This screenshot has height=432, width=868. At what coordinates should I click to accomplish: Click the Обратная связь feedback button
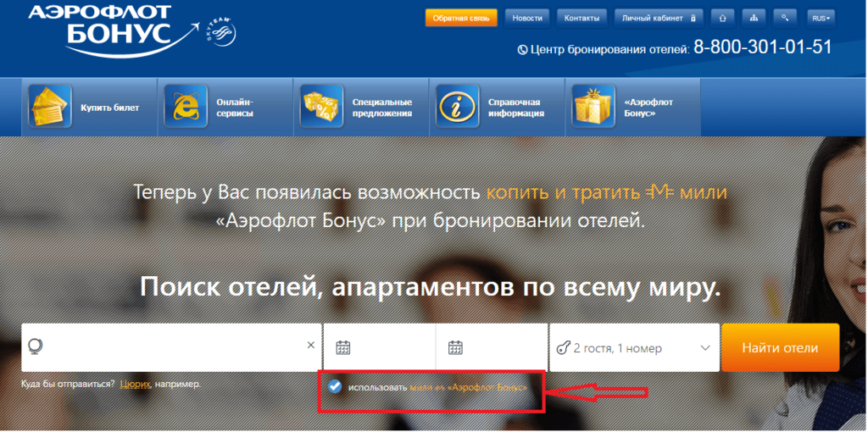460,17
